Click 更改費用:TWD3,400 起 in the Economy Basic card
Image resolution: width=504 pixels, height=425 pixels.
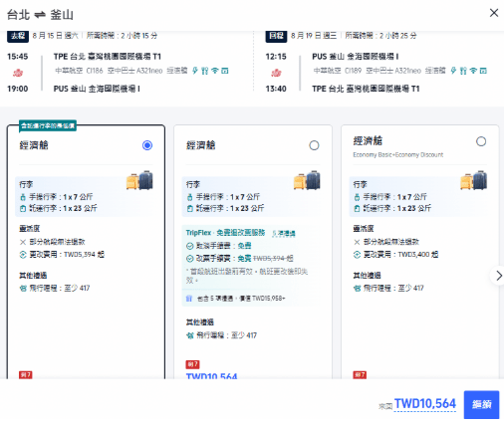(x=400, y=255)
